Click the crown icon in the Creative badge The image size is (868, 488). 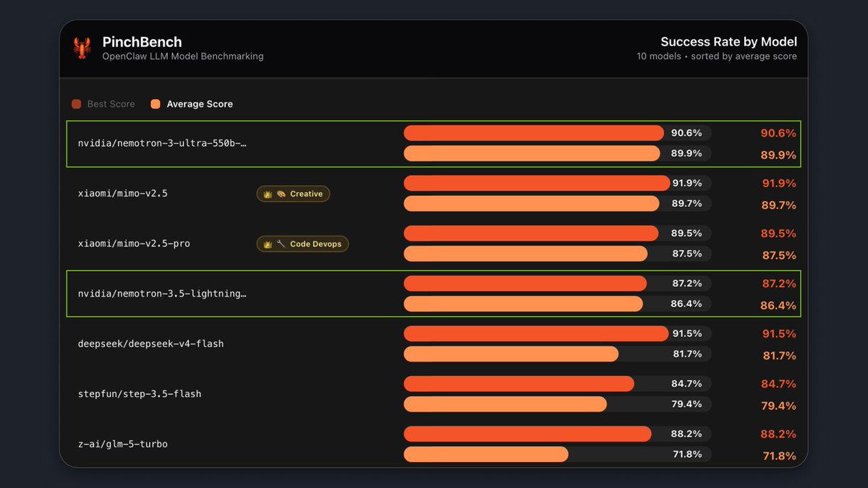click(267, 194)
